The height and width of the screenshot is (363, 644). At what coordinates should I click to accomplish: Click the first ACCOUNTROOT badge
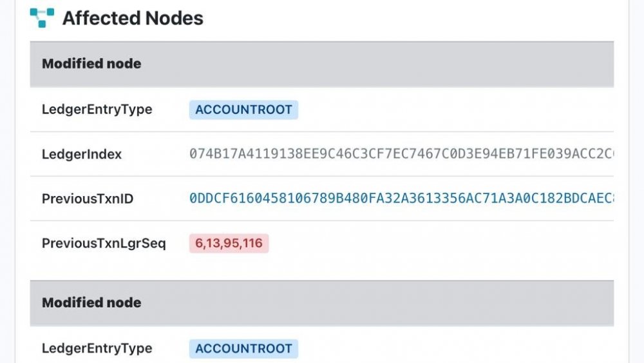coord(243,110)
